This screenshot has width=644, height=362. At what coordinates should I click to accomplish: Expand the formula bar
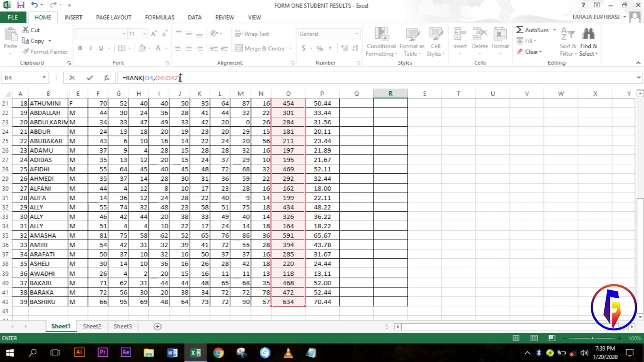click(639, 78)
